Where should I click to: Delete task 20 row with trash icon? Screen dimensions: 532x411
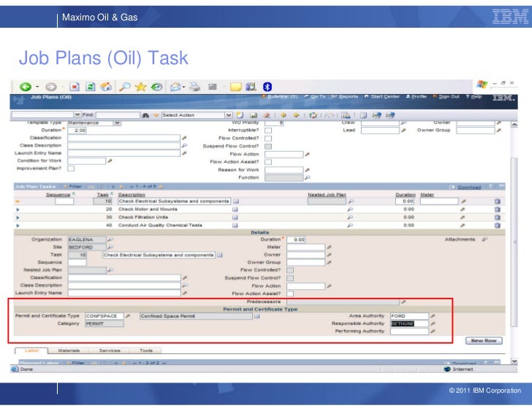pyautogui.click(x=498, y=210)
